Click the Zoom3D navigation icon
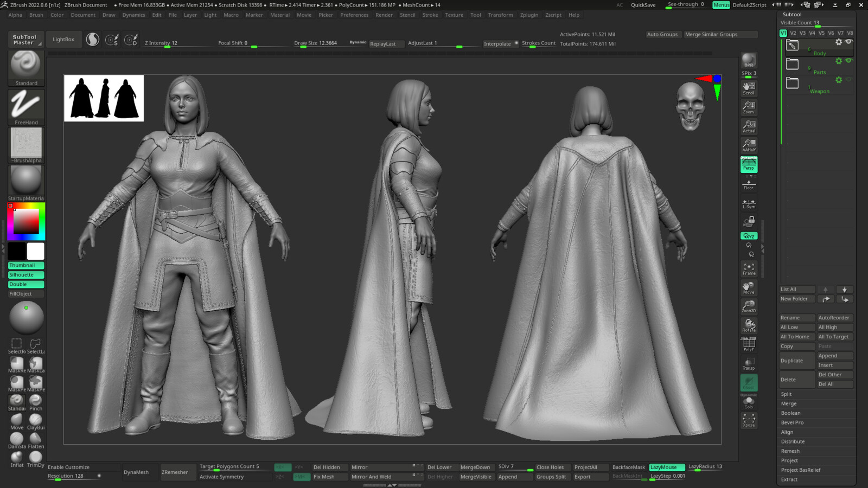The height and width of the screenshot is (488, 868). pyautogui.click(x=749, y=307)
